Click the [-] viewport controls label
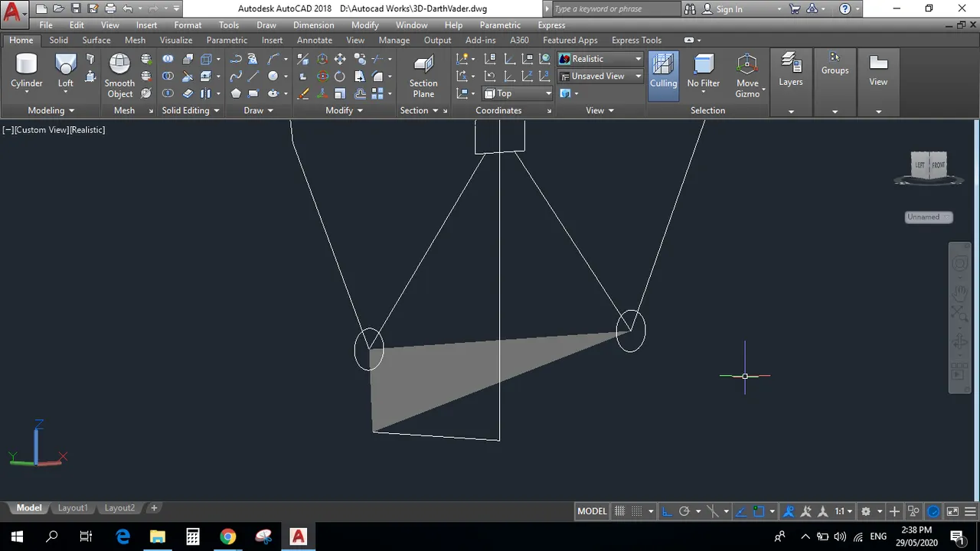Viewport: 980px width, 551px height. click(x=8, y=130)
